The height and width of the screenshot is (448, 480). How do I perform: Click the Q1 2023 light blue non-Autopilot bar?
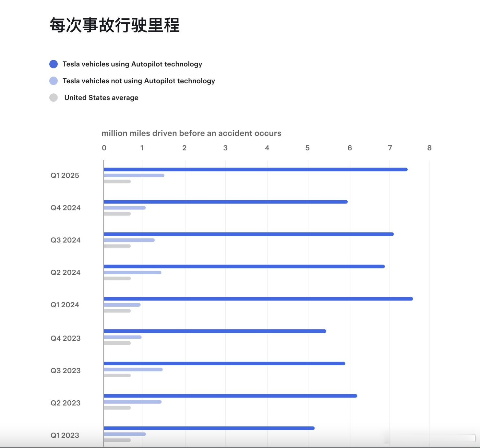[x=125, y=434]
